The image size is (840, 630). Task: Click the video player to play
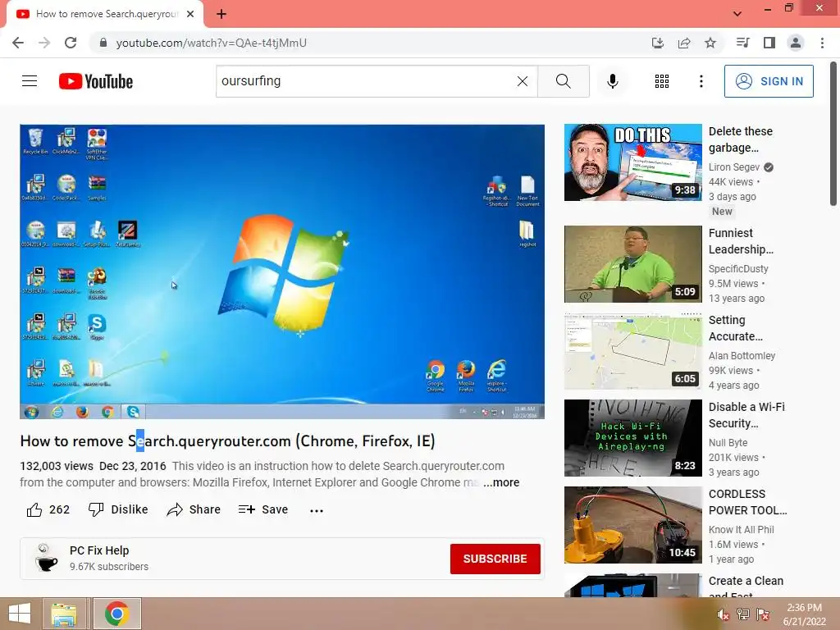(x=282, y=272)
